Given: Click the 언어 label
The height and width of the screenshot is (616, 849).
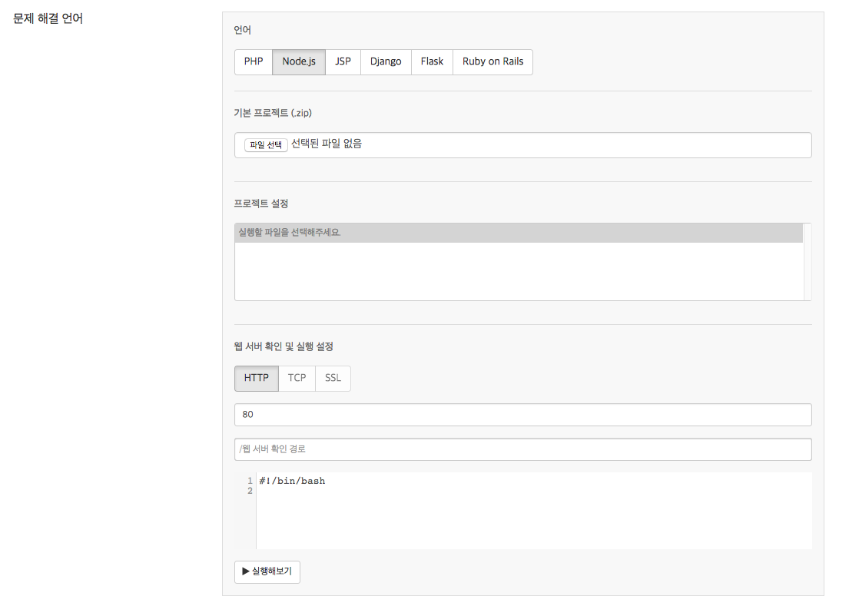Looking at the screenshot, I should 243,30.
